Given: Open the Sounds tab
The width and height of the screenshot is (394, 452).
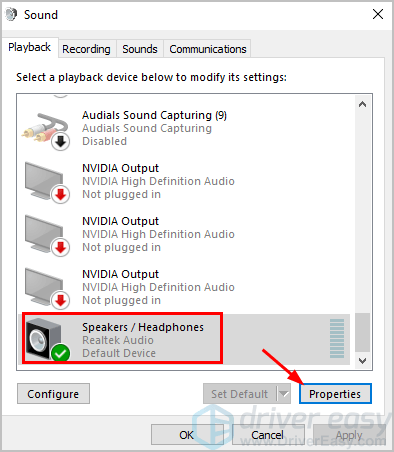Looking at the screenshot, I should pos(140,49).
